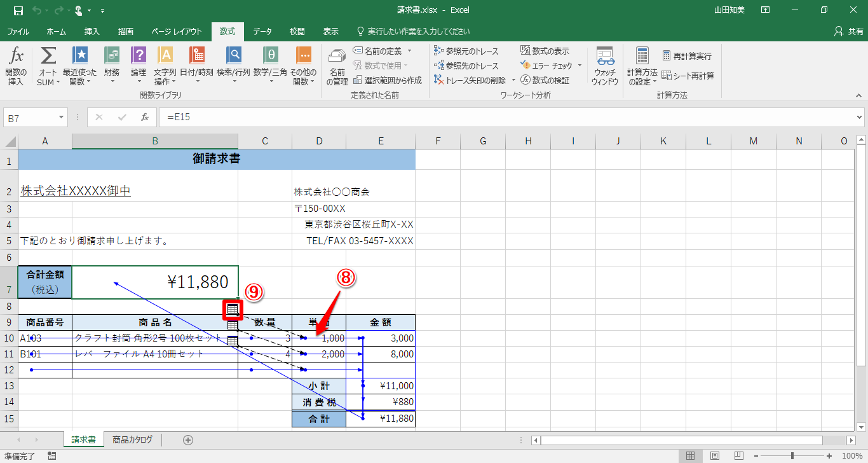The image size is (868, 463).
Task: Select cell E15 with total ¥11,880
Action: 381,418
